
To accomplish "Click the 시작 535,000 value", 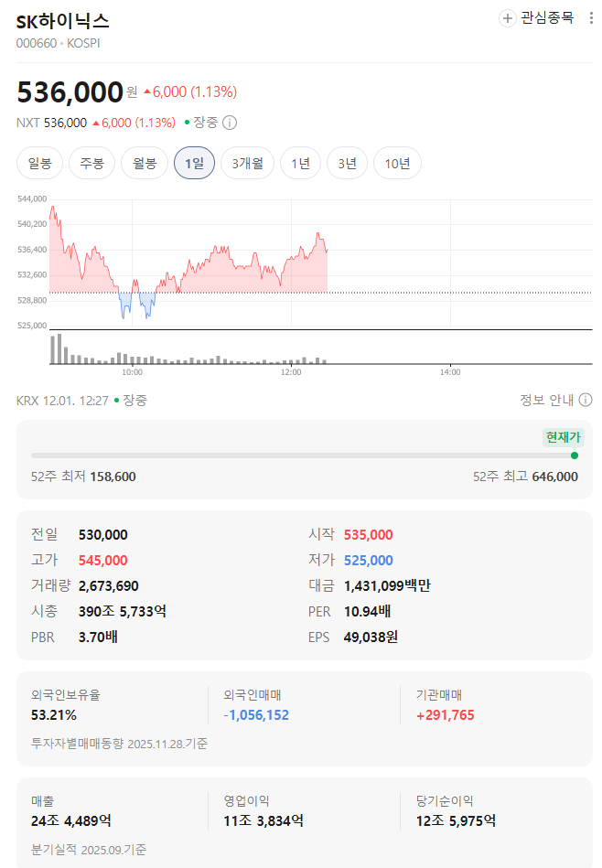I will tap(369, 535).
